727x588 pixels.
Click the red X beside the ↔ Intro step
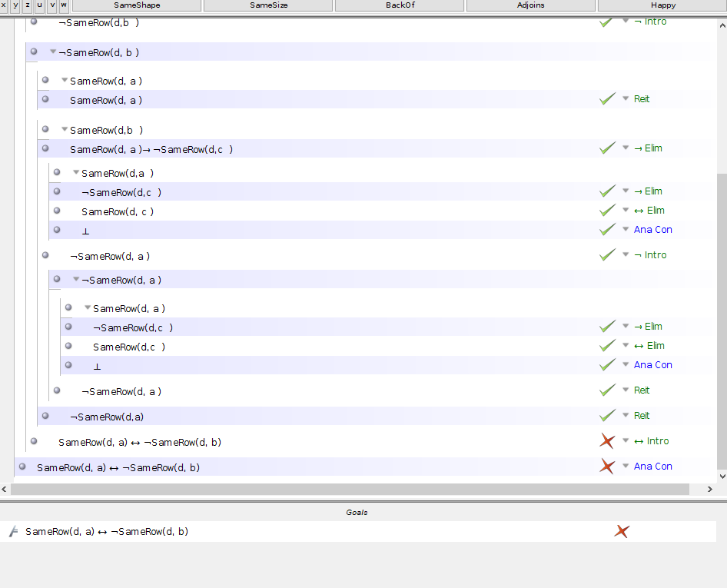(606, 440)
